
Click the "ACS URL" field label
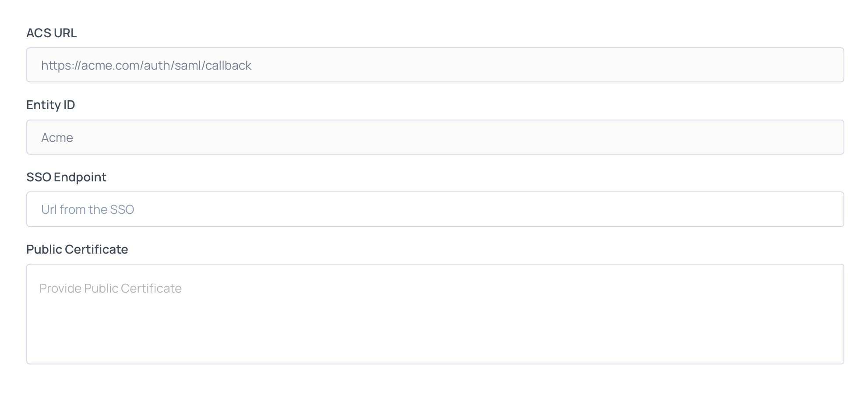(52, 33)
